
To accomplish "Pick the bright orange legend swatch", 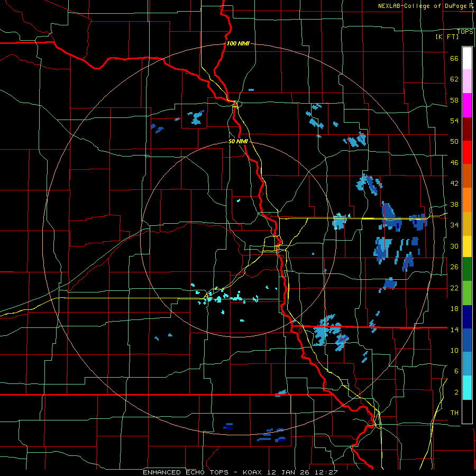I will [467, 200].
